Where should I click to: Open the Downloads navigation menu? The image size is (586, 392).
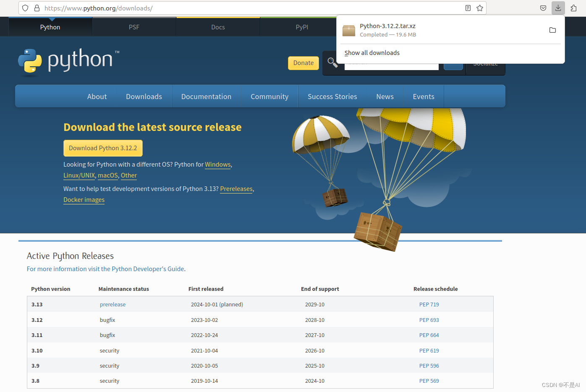pyautogui.click(x=144, y=97)
